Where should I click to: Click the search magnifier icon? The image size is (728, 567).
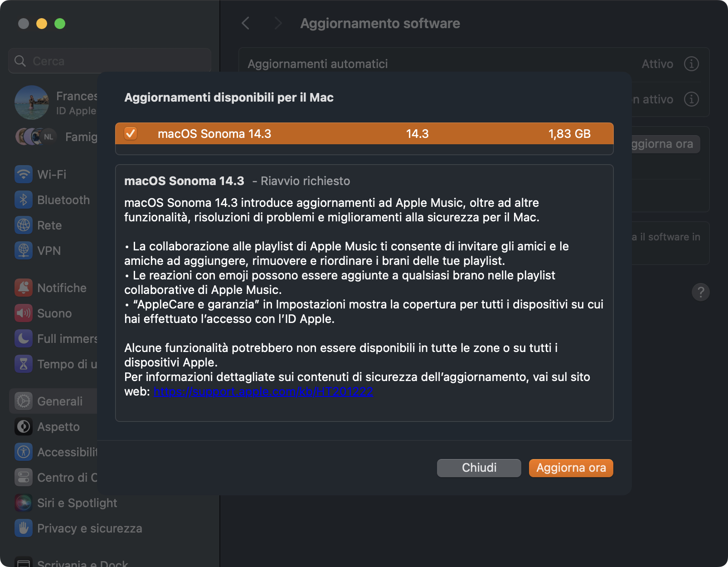[x=20, y=61]
